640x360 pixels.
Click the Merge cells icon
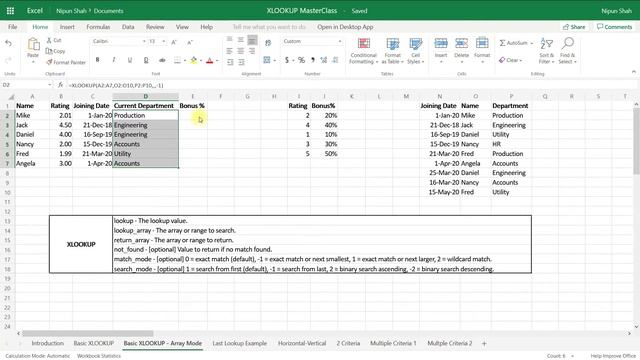[267, 60]
